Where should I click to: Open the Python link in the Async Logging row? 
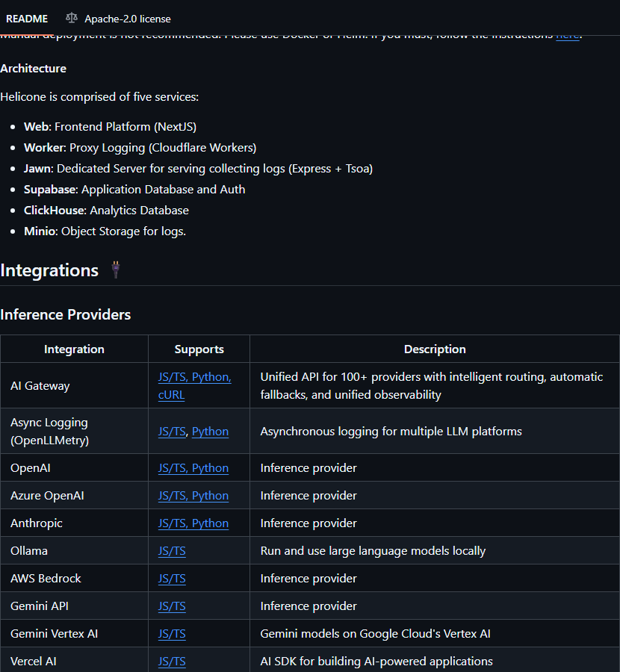(x=210, y=431)
